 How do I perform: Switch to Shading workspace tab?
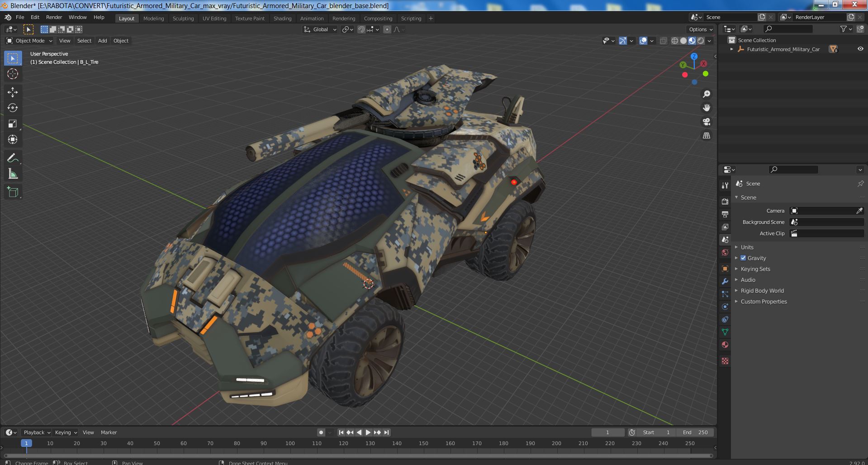282,19
